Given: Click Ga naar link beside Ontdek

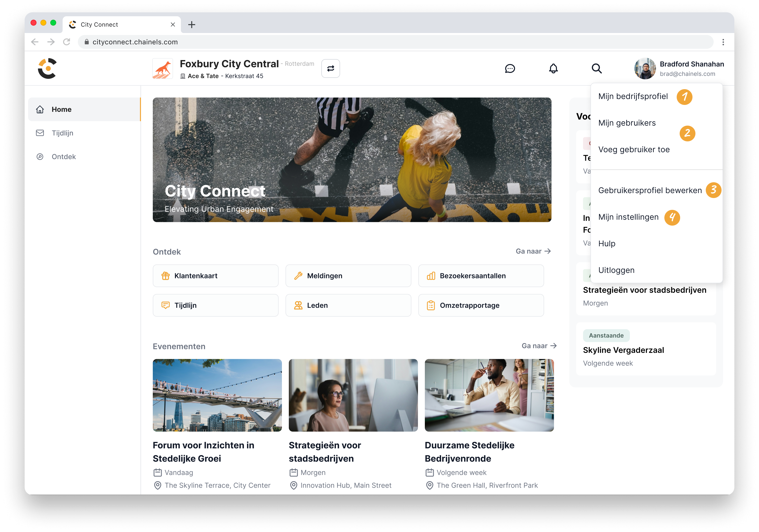Looking at the screenshot, I should [533, 251].
